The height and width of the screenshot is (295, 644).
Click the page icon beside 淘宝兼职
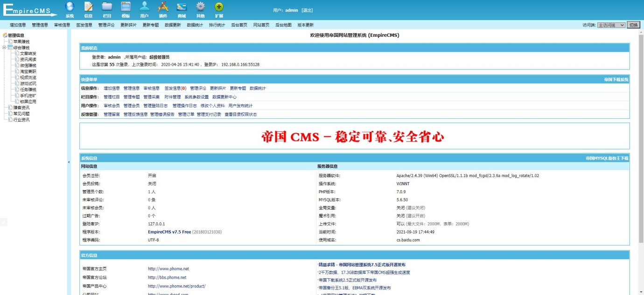click(x=17, y=72)
